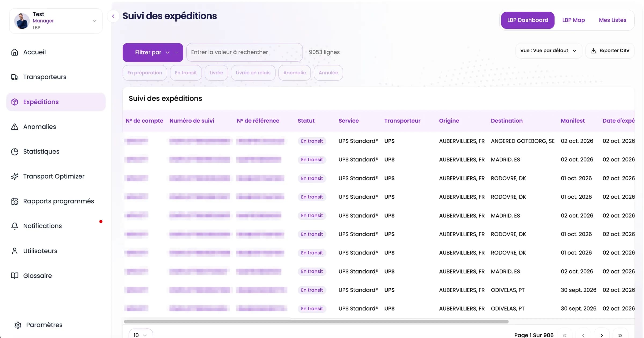This screenshot has height=338, width=644.
Task: Open Anomalies in the sidebar menu
Action: (56, 127)
